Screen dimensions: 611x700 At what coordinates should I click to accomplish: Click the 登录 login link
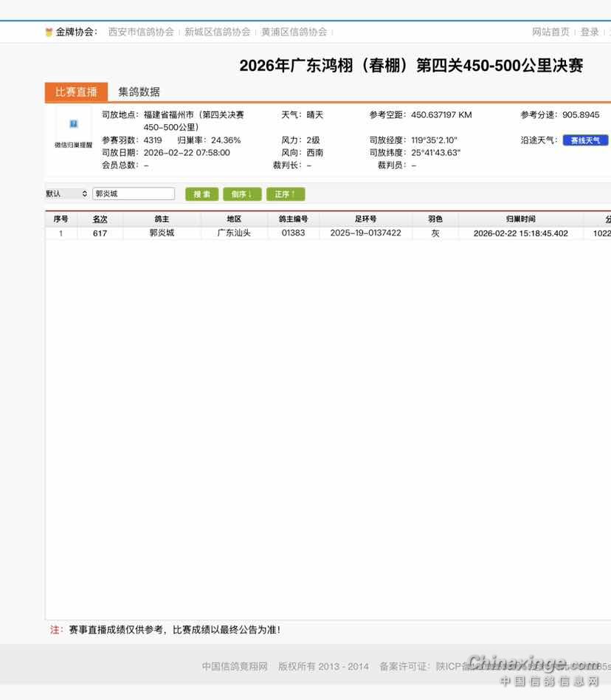[x=590, y=32]
